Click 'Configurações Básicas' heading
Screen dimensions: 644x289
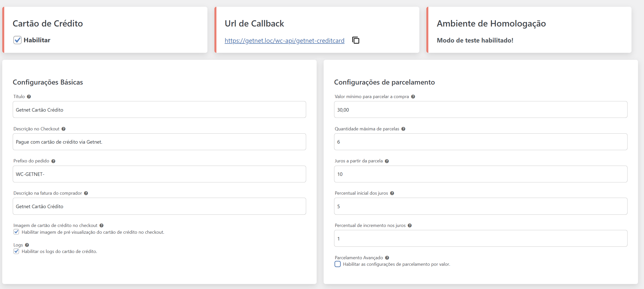coord(48,82)
